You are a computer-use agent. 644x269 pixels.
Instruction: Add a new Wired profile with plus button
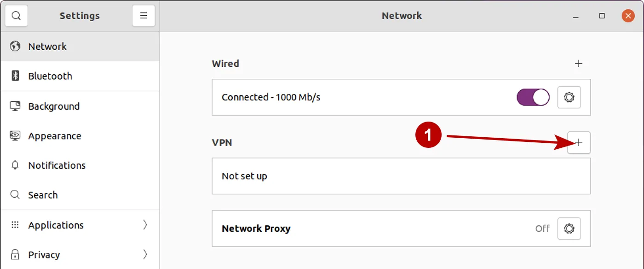[x=579, y=64]
